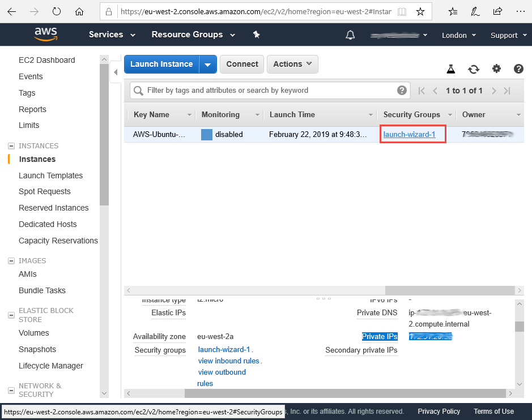Viewport: 532px width, 420px height.
Task: Click the sidebar vertical scrollbar thumb
Action: point(104,135)
